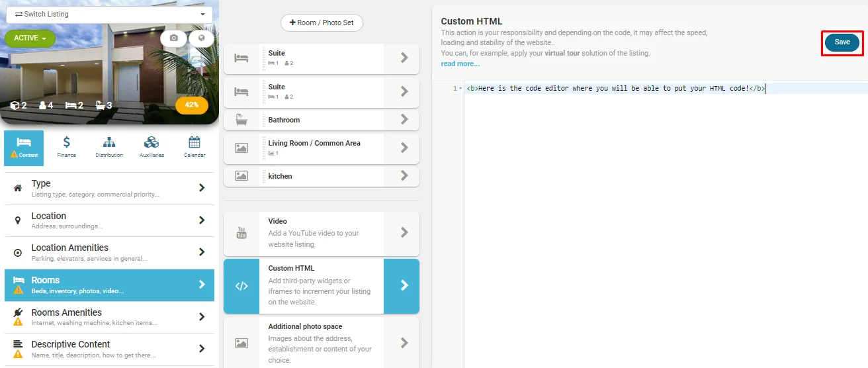Expand the Living Room / Common Area item
This screenshot has height=368, width=868.
[x=404, y=148]
